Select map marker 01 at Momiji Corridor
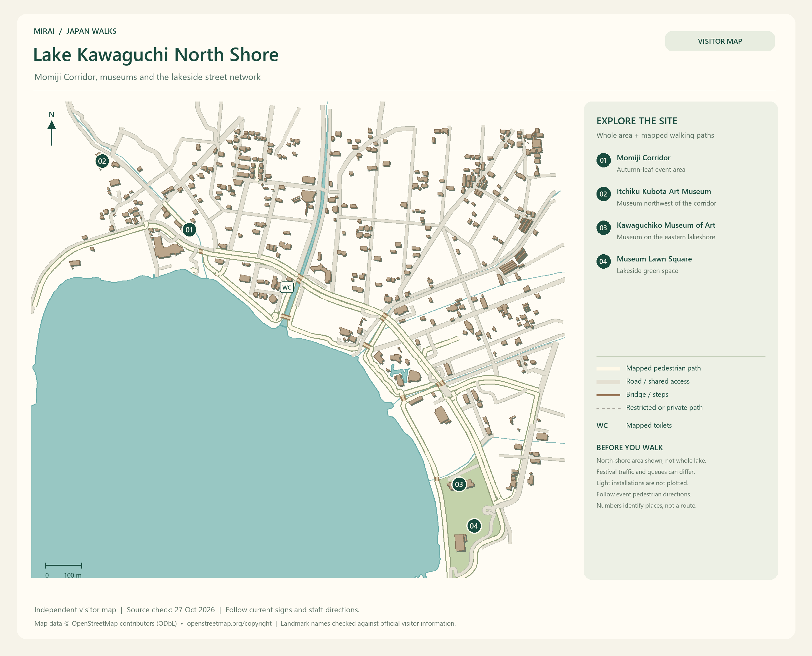The height and width of the screenshot is (656, 812). [189, 230]
